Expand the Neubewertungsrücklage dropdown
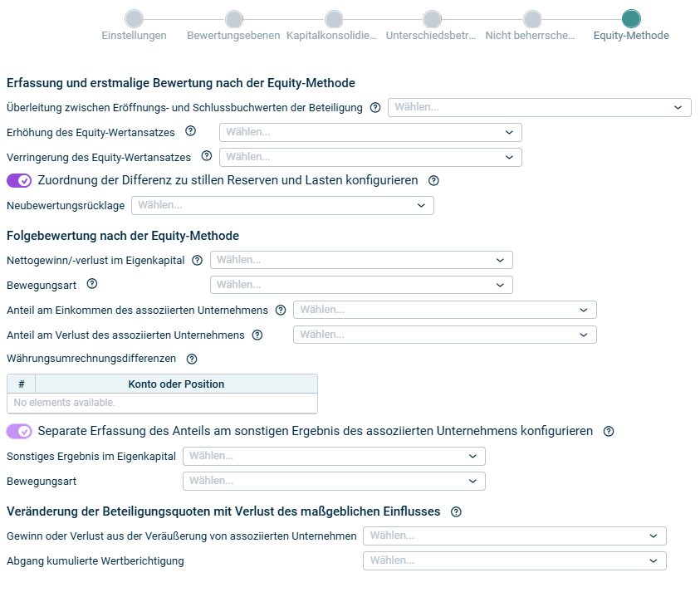This screenshot has width=700, height=592. click(x=282, y=205)
